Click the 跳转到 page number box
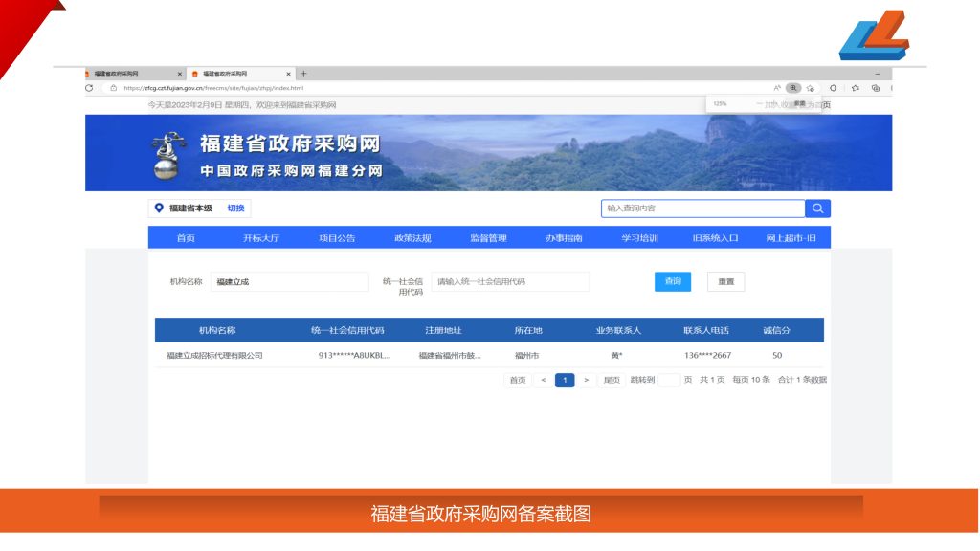The height and width of the screenshot is (551, 980). coord(669,381)
